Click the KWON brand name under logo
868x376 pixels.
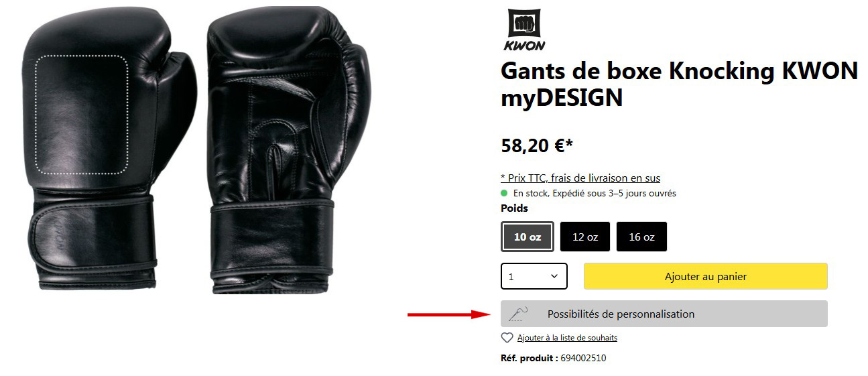[524, 46]
